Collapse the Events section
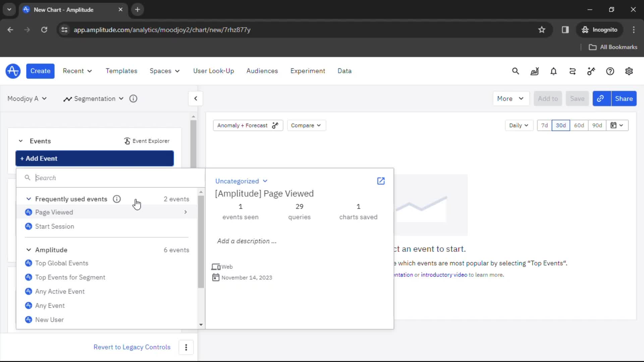The width and height of the screenshot is (644, 362). [21, 141]
